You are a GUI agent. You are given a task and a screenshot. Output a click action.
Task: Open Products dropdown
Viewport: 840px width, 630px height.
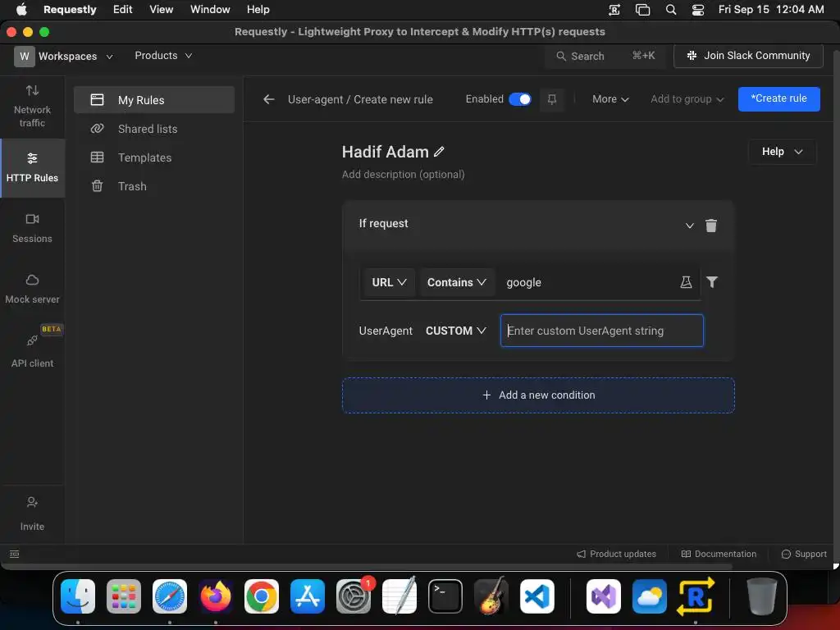pos(163,56)
